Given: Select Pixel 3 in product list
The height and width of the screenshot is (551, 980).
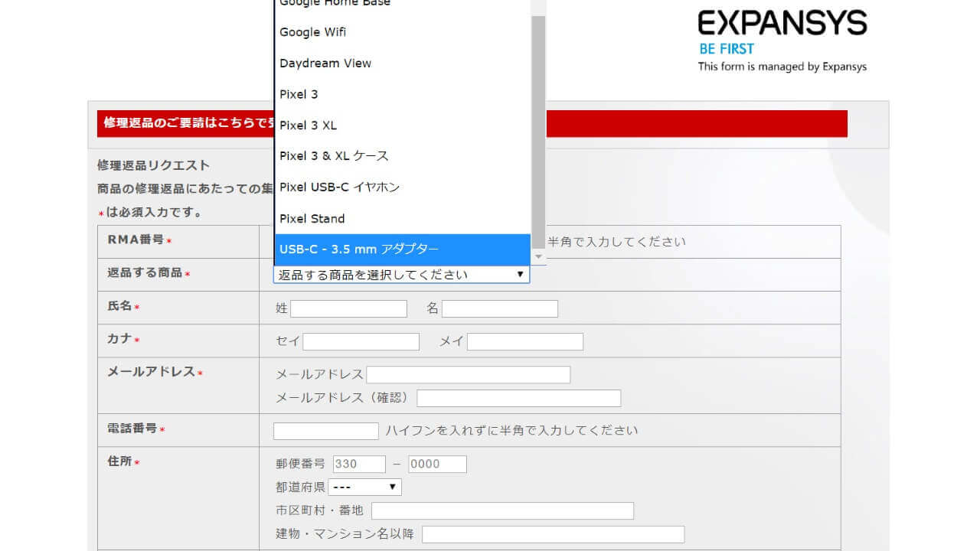Looking at the screenshot, I should tap(299, 94).
